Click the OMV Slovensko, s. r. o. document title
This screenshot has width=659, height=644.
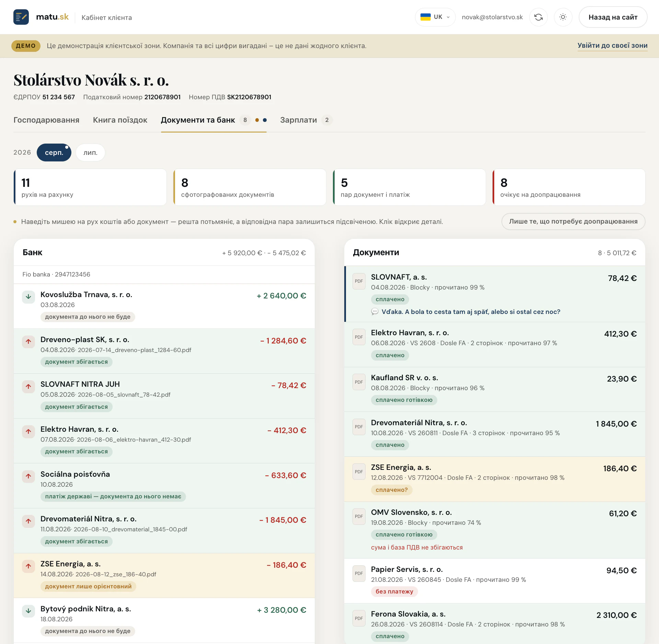click(x=411, y=512)
